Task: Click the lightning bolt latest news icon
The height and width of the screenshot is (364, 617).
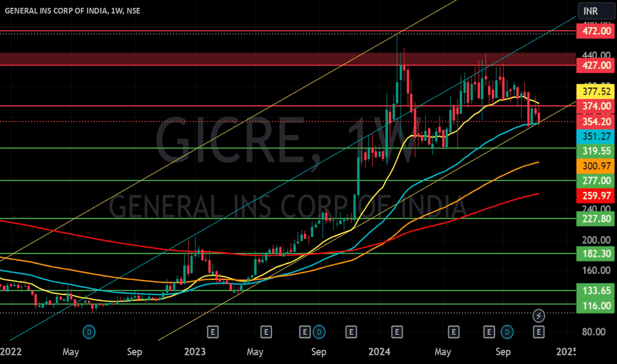Action: coord(539,315)
